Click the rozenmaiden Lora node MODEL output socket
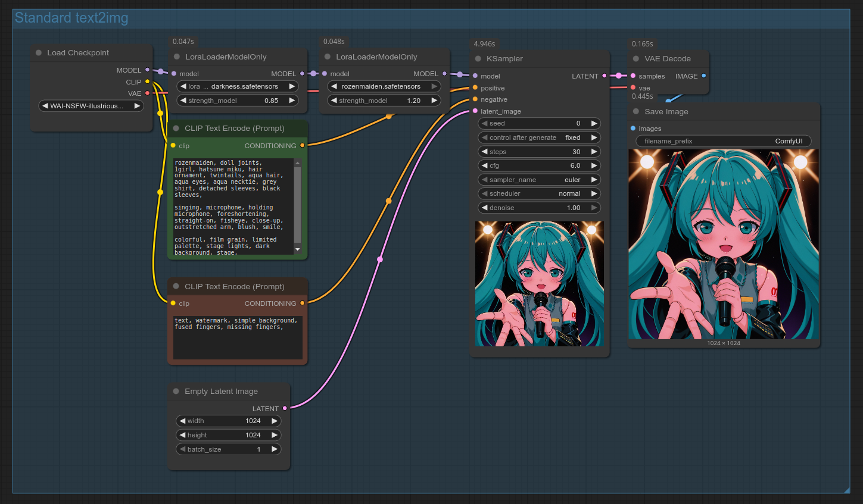This screenshot has width=863, height=504. [445, 74]
